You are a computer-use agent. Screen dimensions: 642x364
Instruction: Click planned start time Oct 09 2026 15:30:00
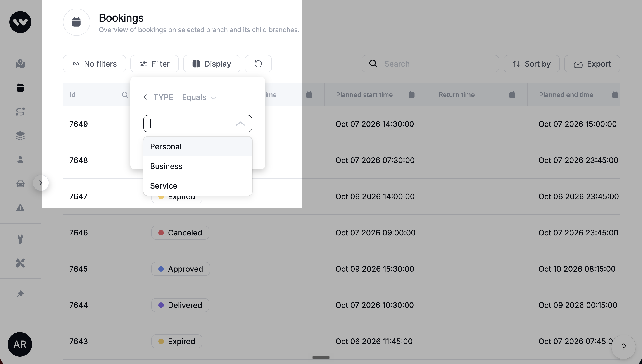pyautogui.click(x=375, y=269)
